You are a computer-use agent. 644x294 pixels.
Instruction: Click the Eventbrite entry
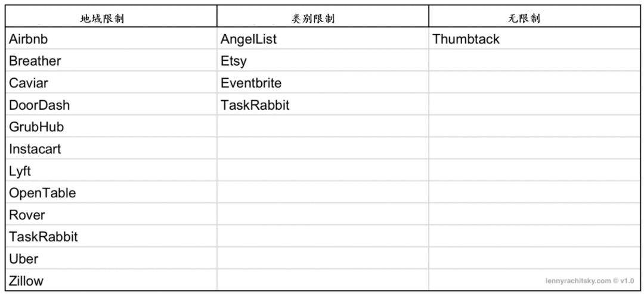pyautogui.click(x=251, y=83)
